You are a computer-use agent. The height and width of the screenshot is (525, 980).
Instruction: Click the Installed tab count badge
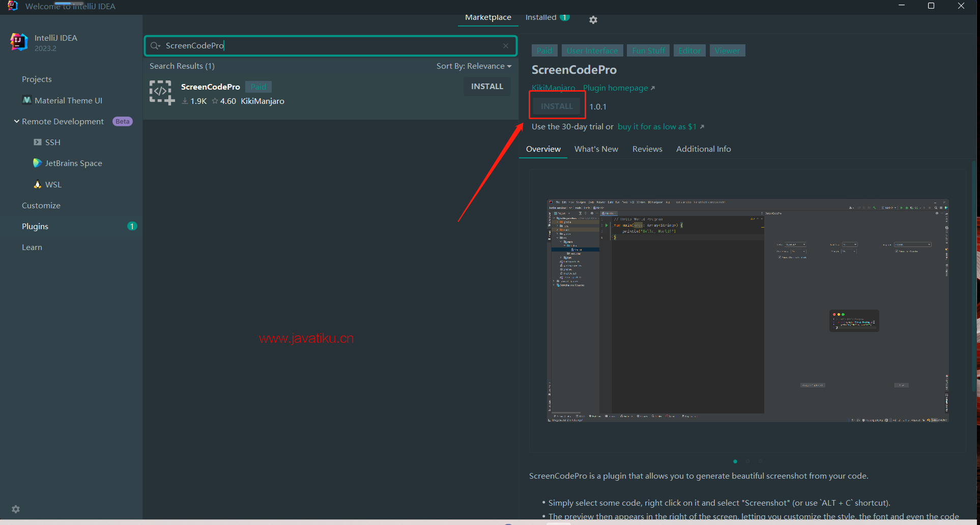tap(564, 17)
